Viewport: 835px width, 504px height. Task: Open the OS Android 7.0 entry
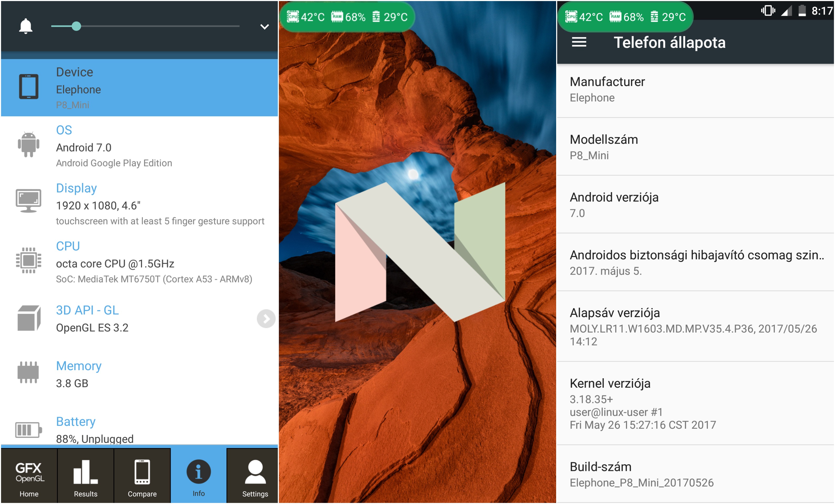coord(139,146)
